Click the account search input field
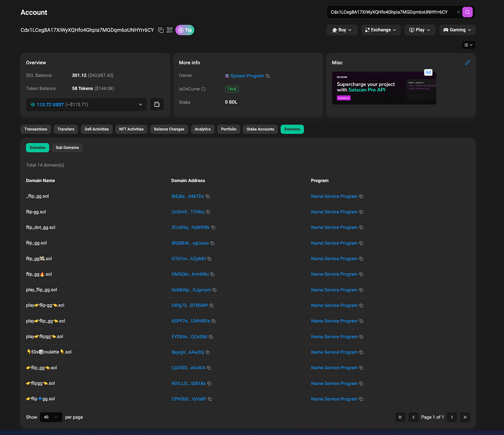The image size is (504, 435). click(392, 12)
